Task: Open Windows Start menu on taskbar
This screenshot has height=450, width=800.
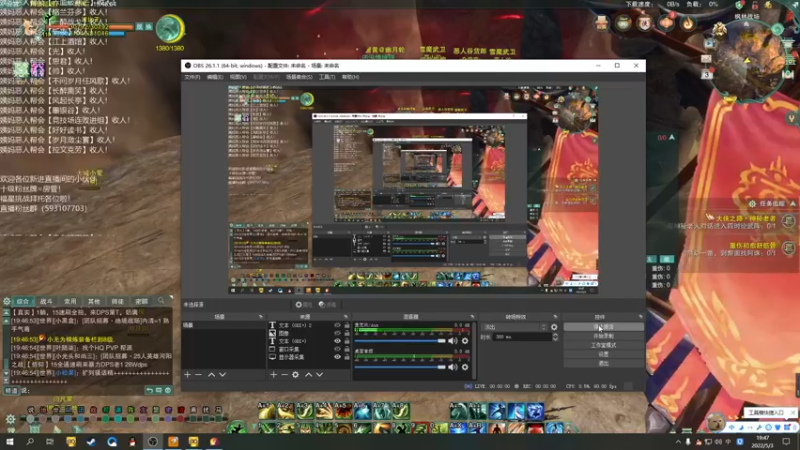Action: pos(10,441)
